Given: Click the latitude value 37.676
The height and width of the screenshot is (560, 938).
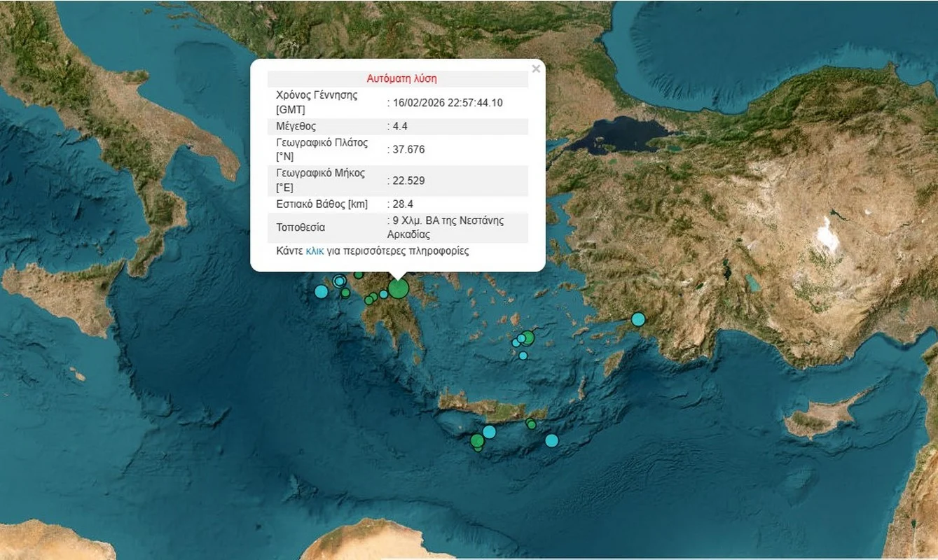Looking at the screenshot, I should click(x=408, y=150).
